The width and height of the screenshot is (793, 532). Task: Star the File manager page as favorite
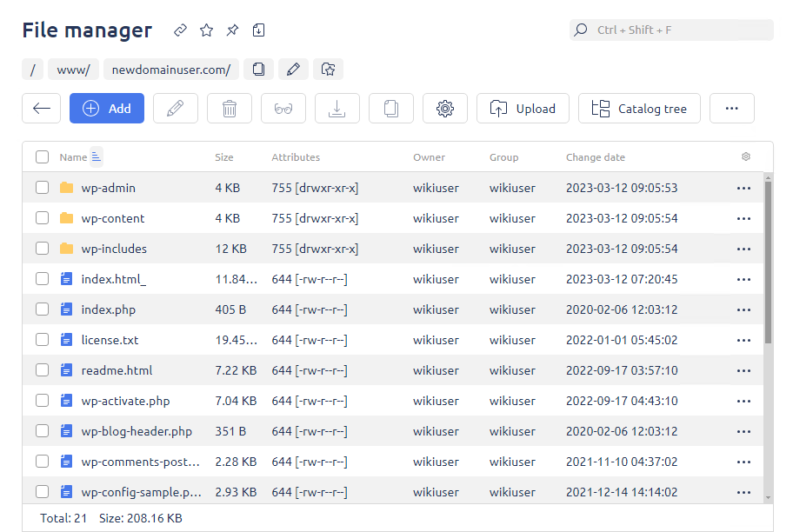[206, 30]
